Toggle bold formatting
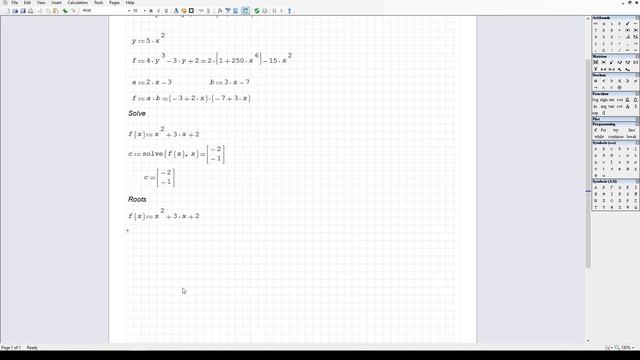640x360 pixels. tap(151, 11)
